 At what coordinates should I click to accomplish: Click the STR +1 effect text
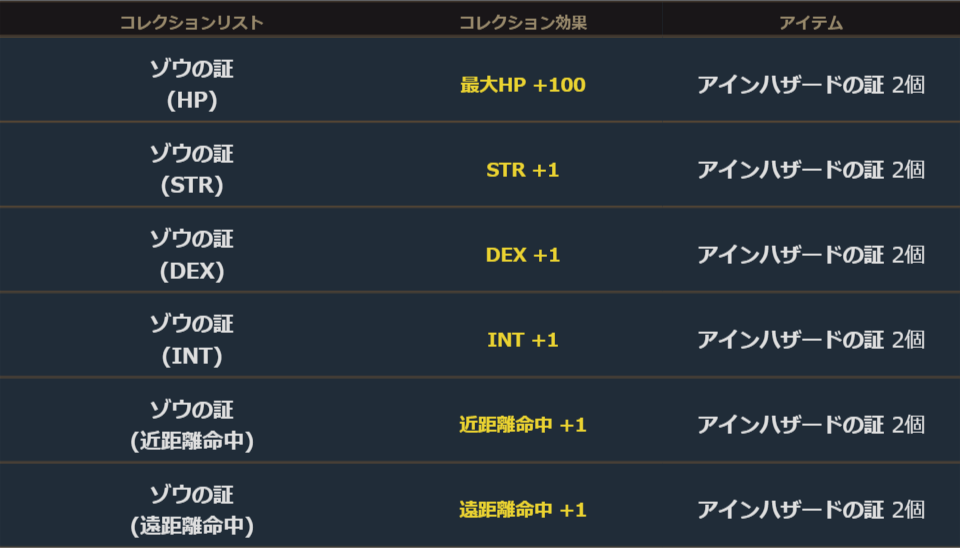(522, 170)
